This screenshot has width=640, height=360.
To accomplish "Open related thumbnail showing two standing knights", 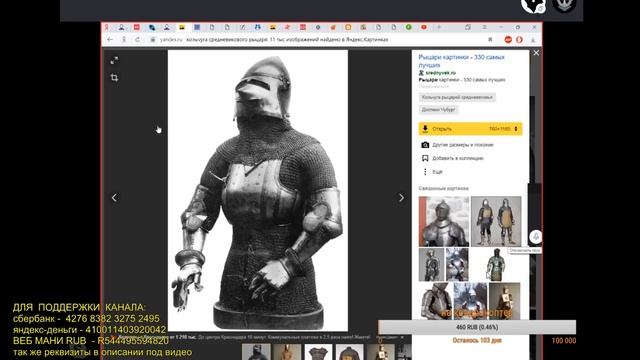I will pos(496,221).
